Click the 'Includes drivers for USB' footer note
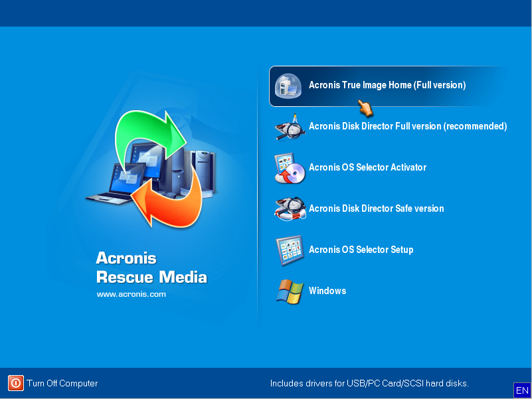The height and width of the screenshot is (399, 532). tap(369, 384)
